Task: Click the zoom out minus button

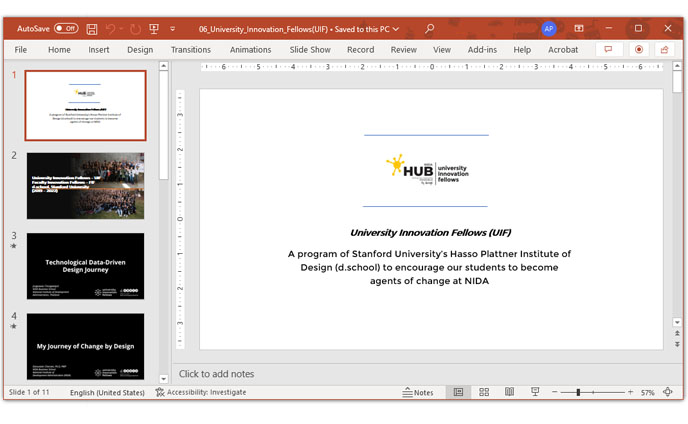Action: [555, 392]
